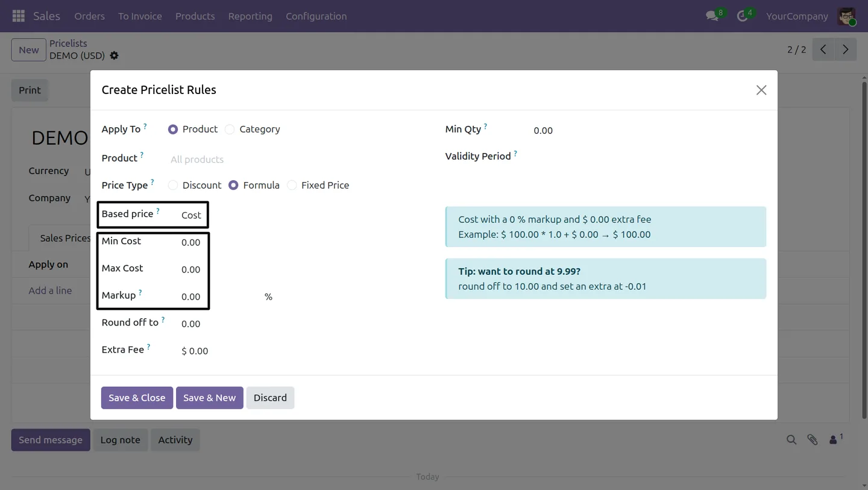Open the Orders menu

(x=89, y=16)
